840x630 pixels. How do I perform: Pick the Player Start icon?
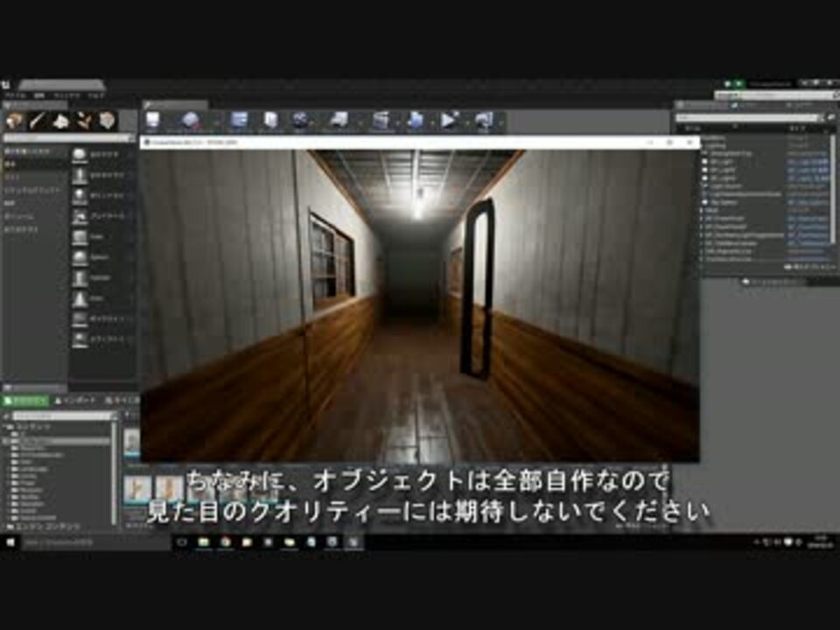pos(80,216)
